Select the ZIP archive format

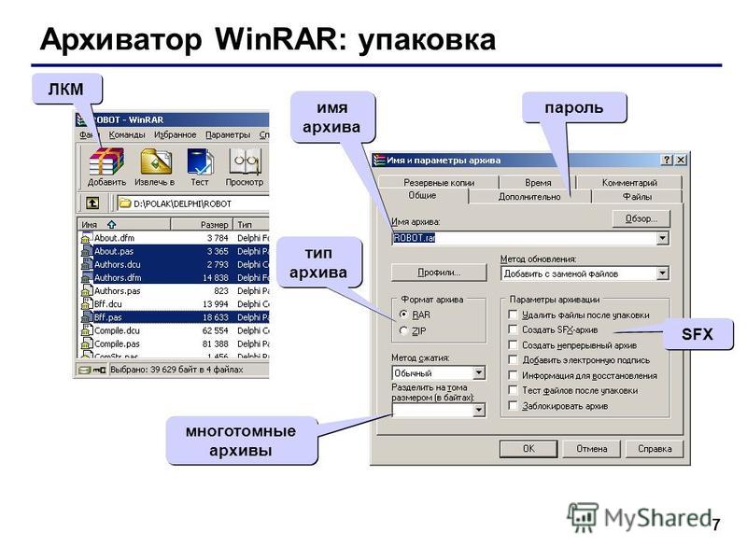click(404, 330)
